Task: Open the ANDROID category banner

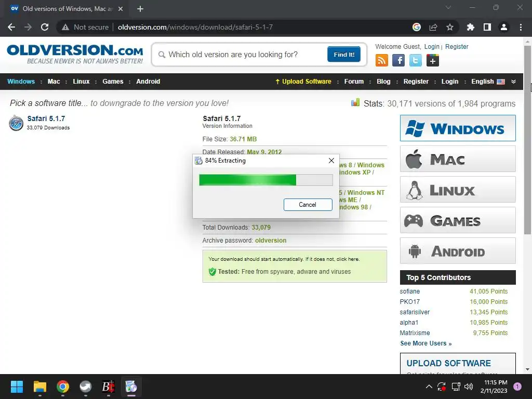Action: [458, 251]
